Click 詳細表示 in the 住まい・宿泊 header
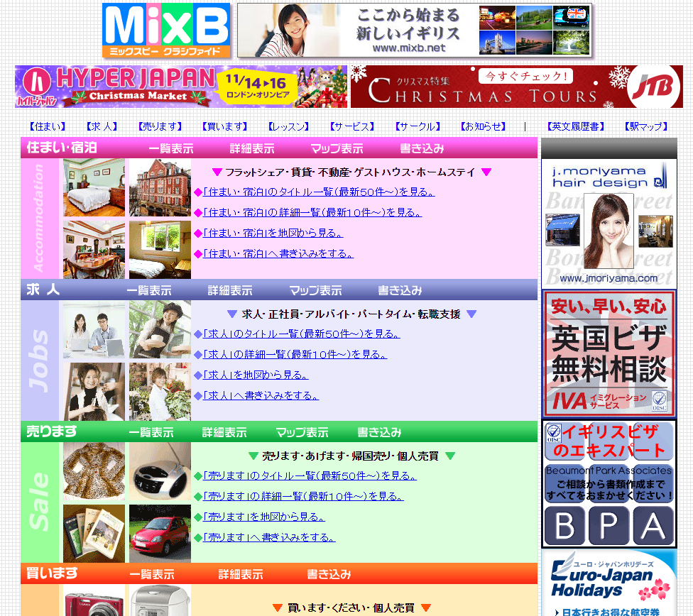This screenshot has width=693, height=616. point(252,148)
